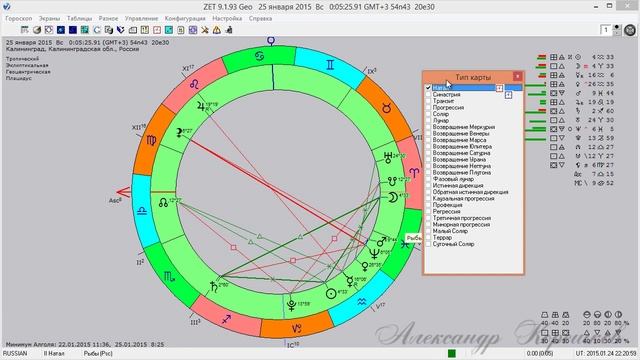The width and height of the screenshot is (640, 360).
Task: Check the Лунар checkbox
Action: click(x=428, y=120)
